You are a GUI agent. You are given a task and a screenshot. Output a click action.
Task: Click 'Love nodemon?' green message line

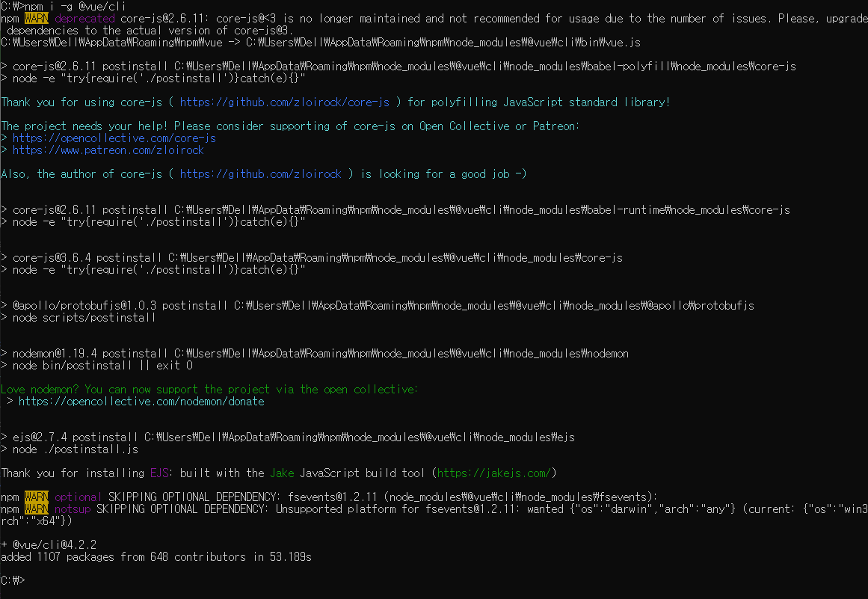point(209,389)
